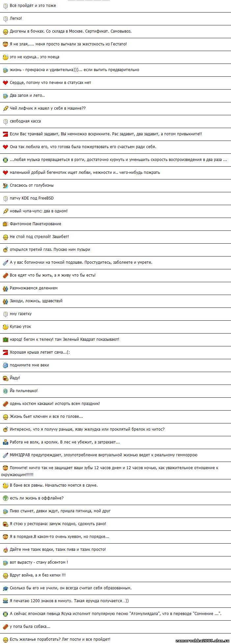This screenshot has height=644, width=231.
Task: Select the status "Вдруг война, а я без кепки"
Action: [x=38, y=575]
